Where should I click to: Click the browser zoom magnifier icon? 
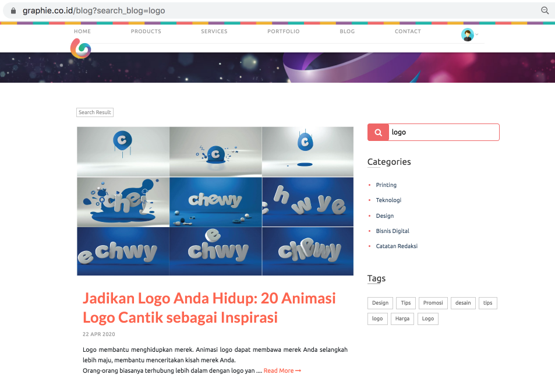pos(545,10)
